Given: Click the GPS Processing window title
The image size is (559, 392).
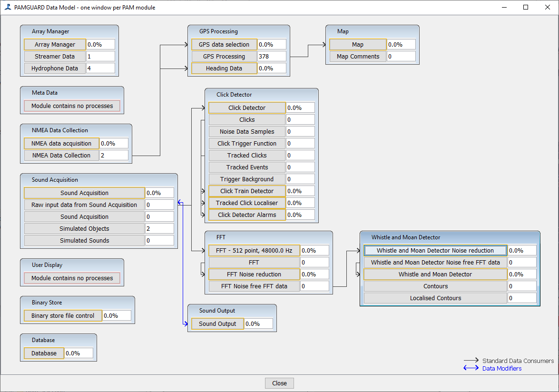Looking at the screenshot, I should point(218,31).
